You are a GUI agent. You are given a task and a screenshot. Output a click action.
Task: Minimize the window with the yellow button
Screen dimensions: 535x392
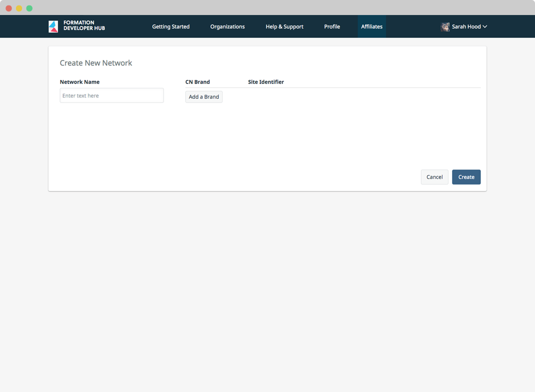pyautogui.click(x=19, y=8)
